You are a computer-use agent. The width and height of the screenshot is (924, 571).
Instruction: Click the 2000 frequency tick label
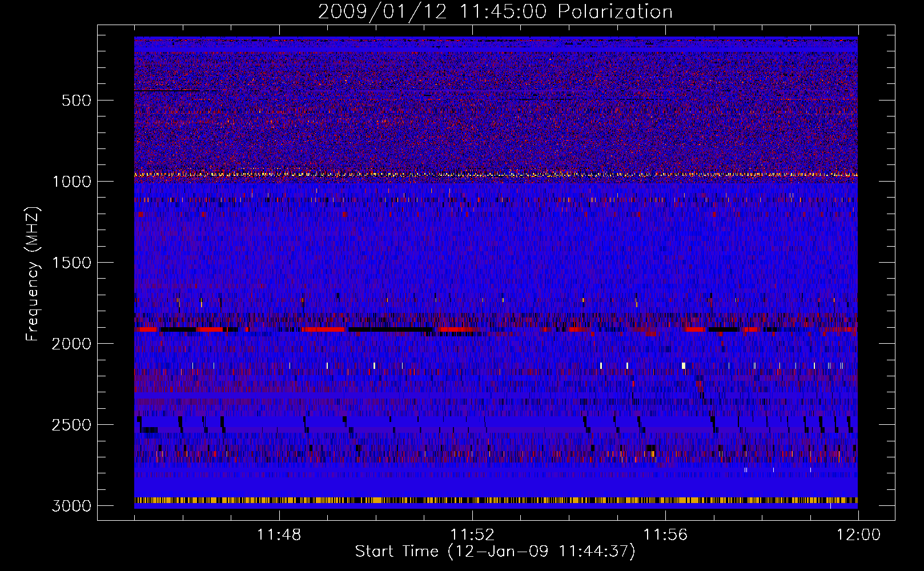click(71, 344)
